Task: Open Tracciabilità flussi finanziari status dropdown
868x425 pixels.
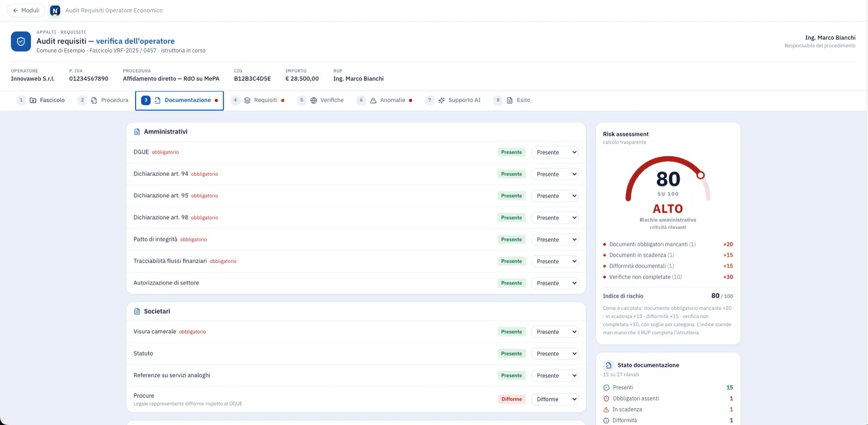Action: tap(555, 261)
